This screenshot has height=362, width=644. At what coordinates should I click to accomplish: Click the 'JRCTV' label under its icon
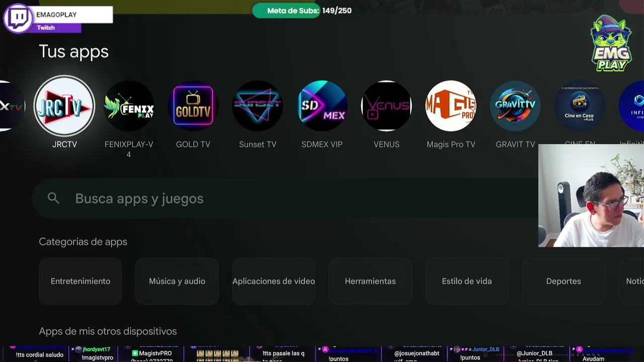pos(64,144)
